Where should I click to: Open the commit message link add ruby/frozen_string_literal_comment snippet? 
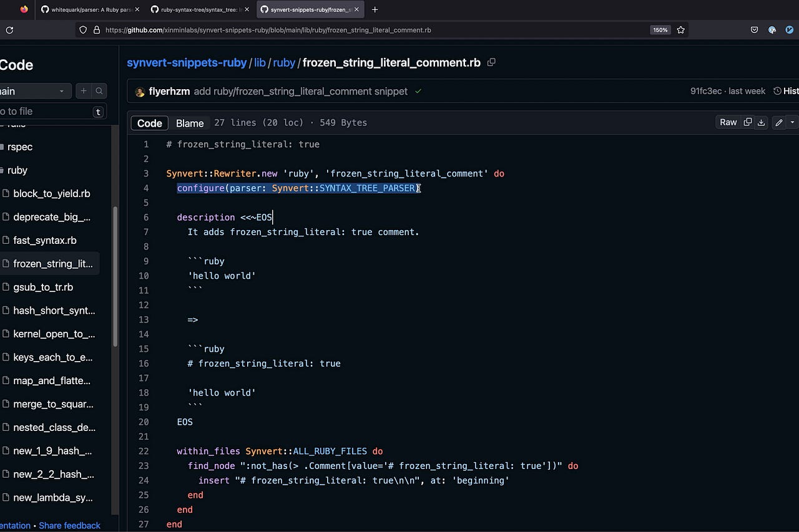pyautogui.click(x=301, y=91)
